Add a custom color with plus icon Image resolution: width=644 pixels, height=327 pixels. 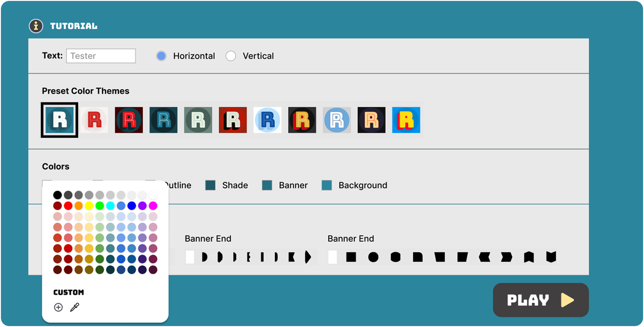[58, 307]
